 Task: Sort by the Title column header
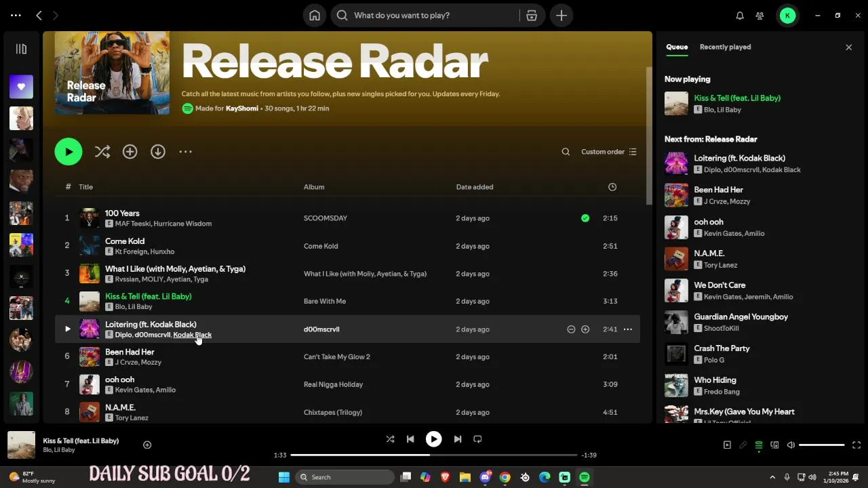85,187
